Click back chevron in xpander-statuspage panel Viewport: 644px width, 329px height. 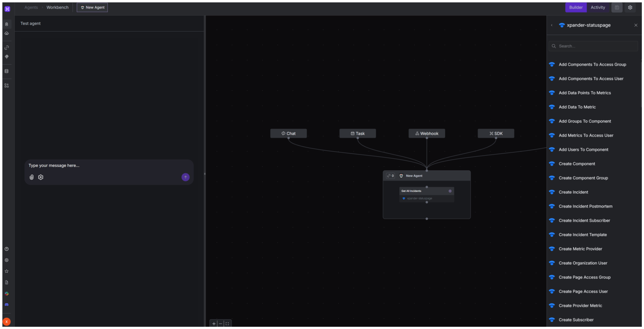551,25
